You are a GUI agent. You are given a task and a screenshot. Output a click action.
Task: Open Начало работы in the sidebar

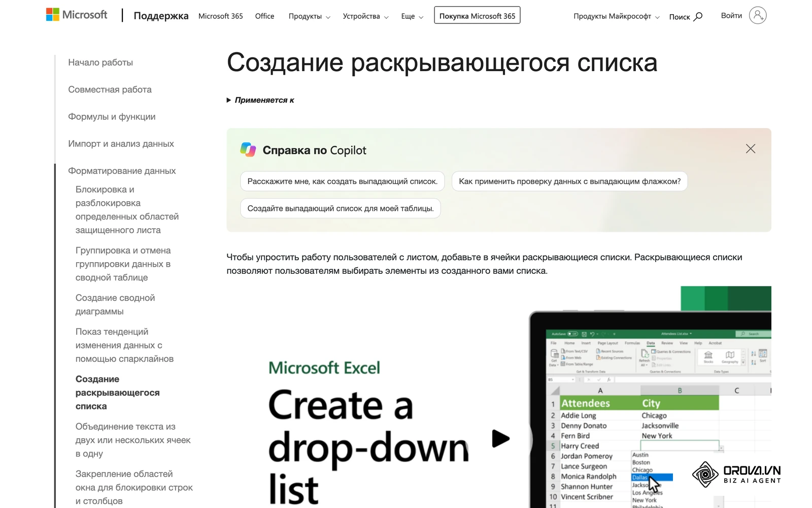[x=100, y=62]
